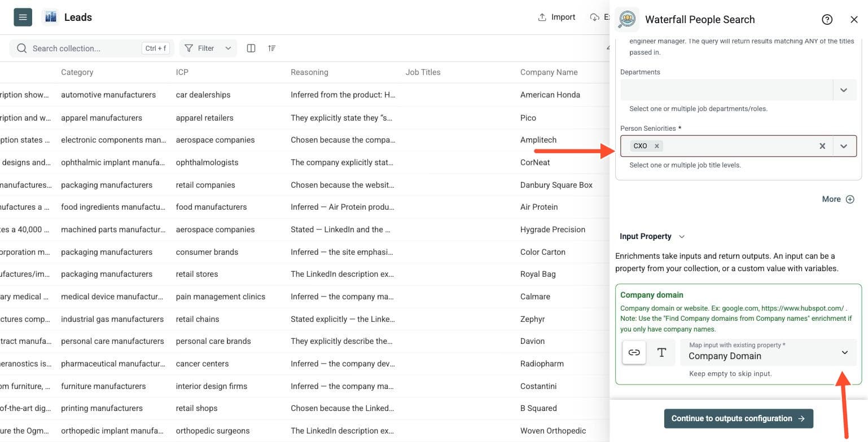Click the automotive manufacturers category cell
This screenshot has height=442, width=868.
click(x=108, y=95)
